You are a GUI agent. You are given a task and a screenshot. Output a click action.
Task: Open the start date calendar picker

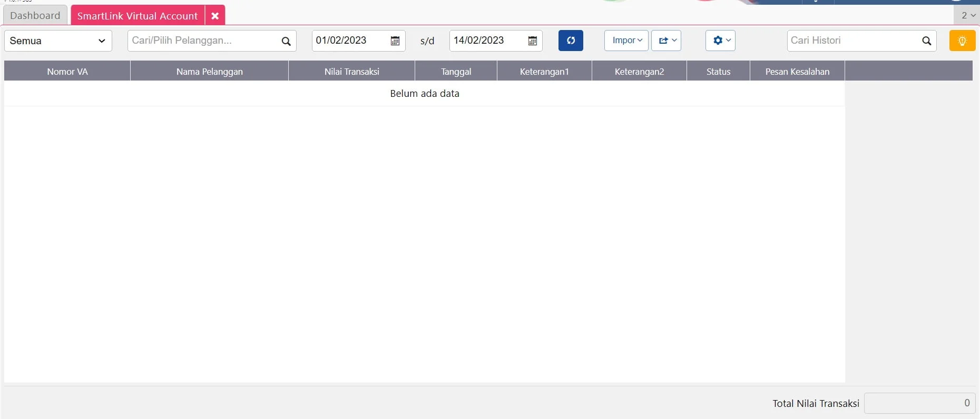[395, 41]
